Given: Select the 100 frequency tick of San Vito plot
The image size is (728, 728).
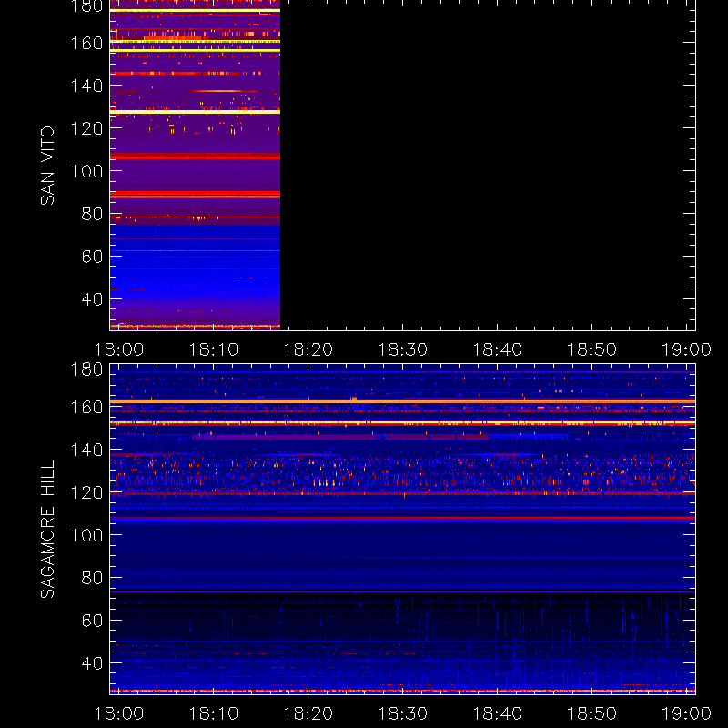Looking at the screenshot, I should (86, 171).
